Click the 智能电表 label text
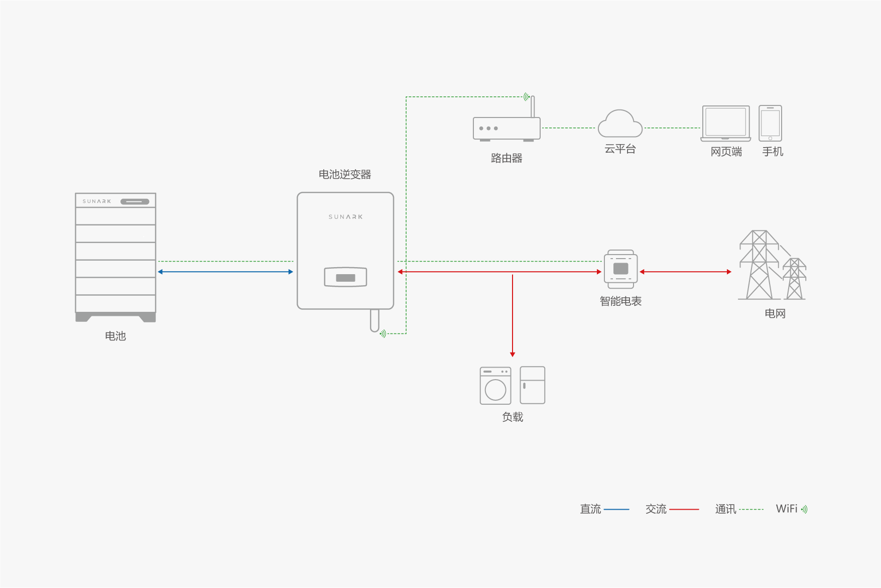This screenshot has height=588, width=881. point(621,301)
